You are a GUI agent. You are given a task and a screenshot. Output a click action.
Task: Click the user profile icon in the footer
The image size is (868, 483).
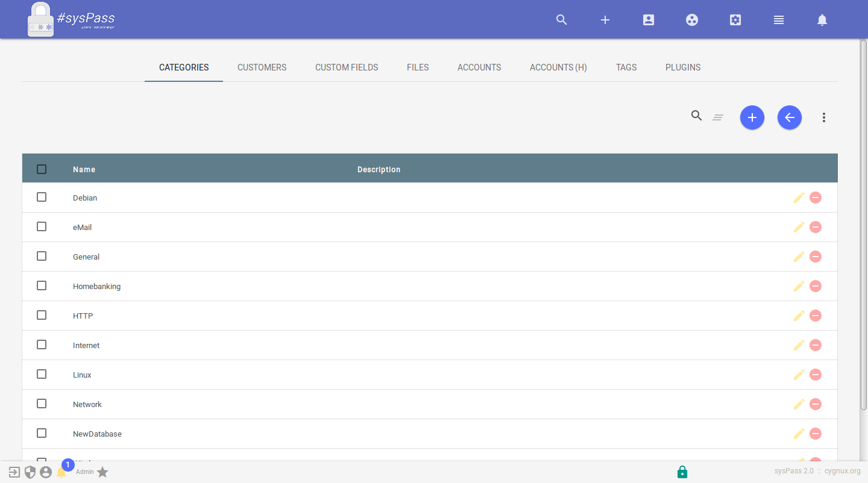pyautogui.click(x=46, y=472)
